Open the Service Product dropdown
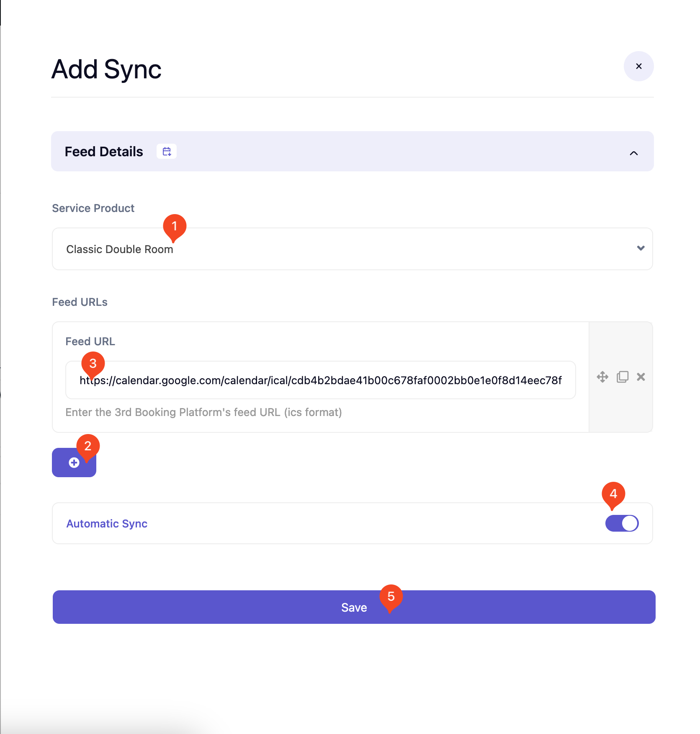This screenshot has height=734, width=700. [352, 249]
